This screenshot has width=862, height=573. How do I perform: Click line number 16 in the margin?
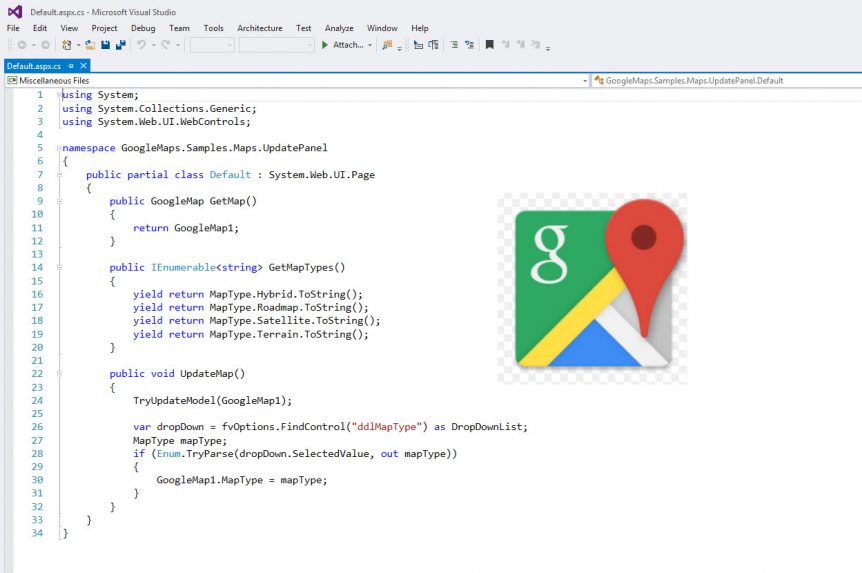click(x=37, y=294)
